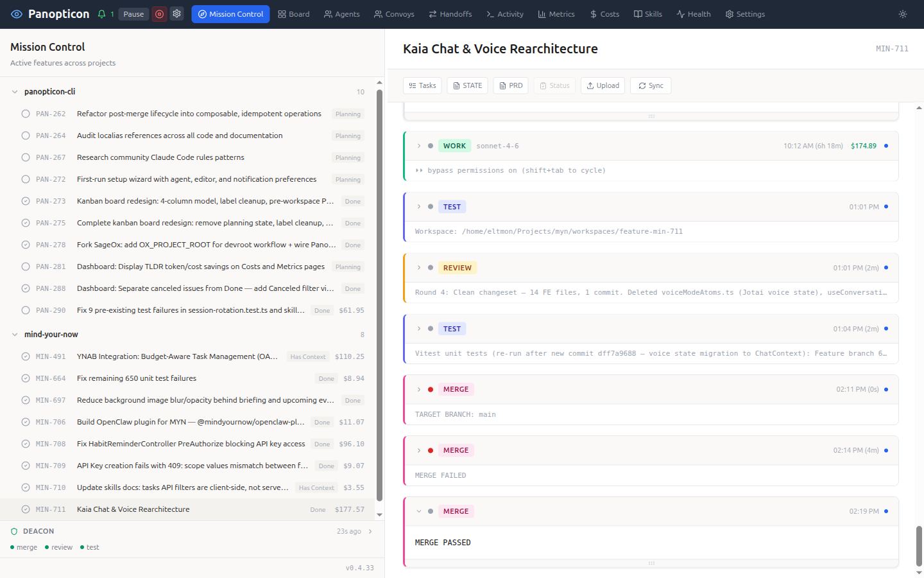Viewport: 924px width, 578px height.
Task: Open the Handoffs tab
Action: tap(450, 14)
